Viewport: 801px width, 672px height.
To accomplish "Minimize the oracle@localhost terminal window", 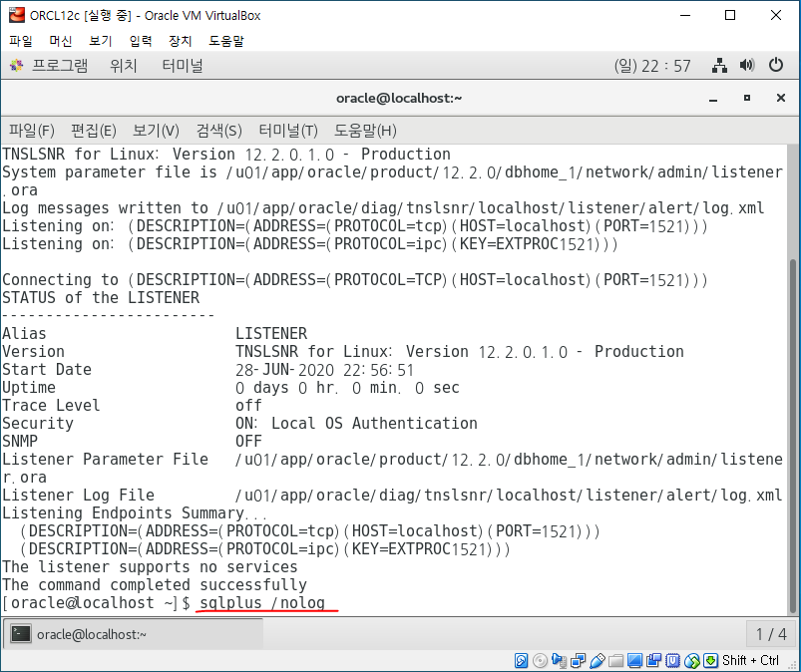I will (x=713, y=98).
